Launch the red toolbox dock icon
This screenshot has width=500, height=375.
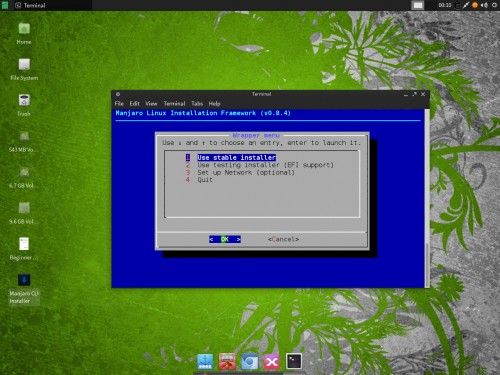click(227, 361)
